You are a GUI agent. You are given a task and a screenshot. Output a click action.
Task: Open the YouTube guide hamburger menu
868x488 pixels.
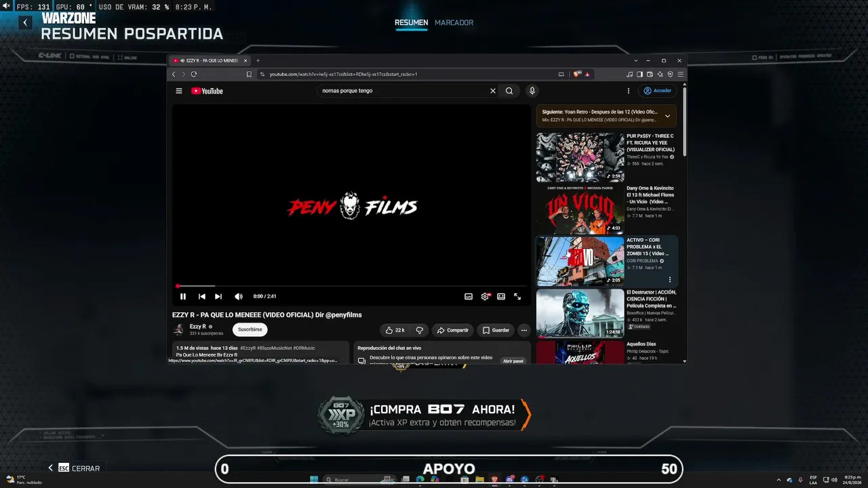point(179,91)
